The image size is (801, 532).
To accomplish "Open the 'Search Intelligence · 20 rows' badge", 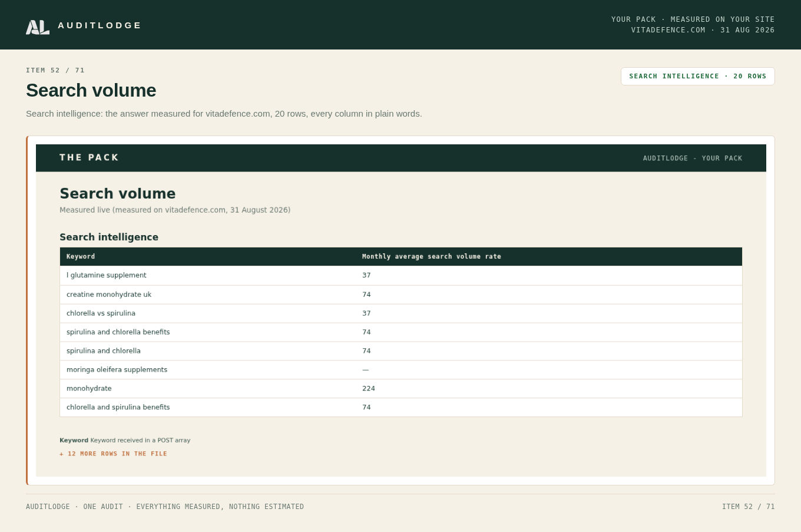I will [698, 76].
